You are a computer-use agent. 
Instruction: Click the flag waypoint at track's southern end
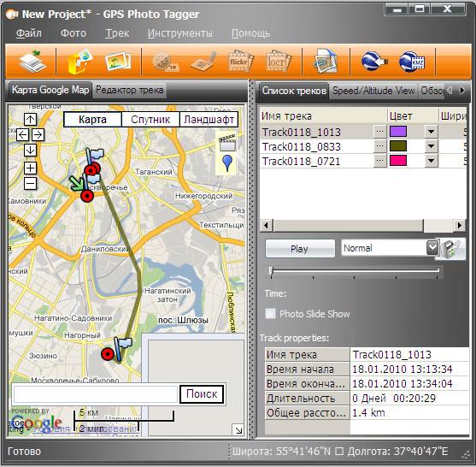click(x=123, y=350)
